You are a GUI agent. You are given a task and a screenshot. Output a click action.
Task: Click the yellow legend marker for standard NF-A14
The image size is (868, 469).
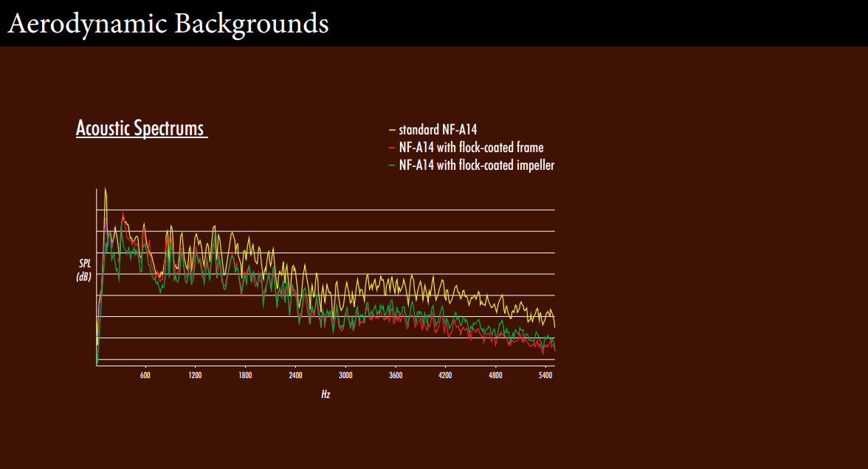click(x=392, y=130)
